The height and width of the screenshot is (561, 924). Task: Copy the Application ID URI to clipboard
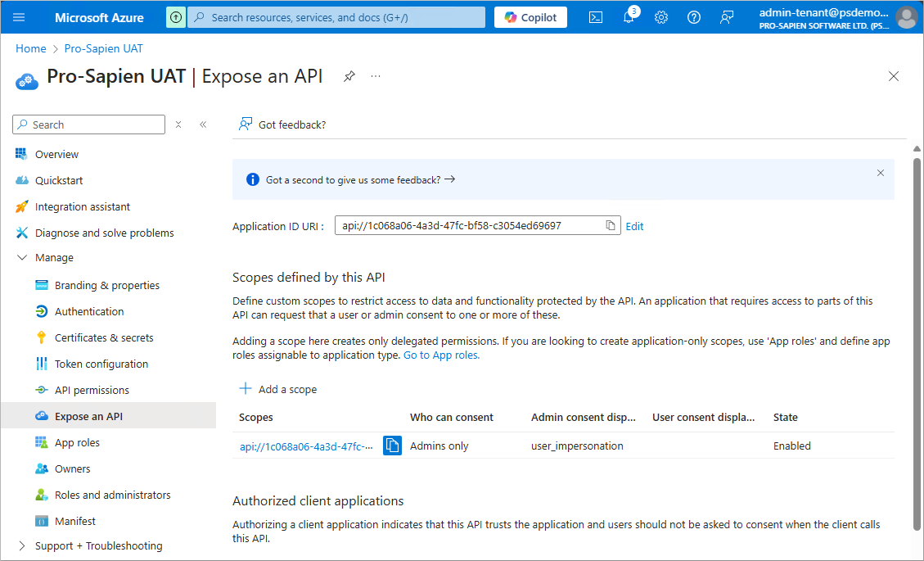pyautogui.click(x=610, y=226)
